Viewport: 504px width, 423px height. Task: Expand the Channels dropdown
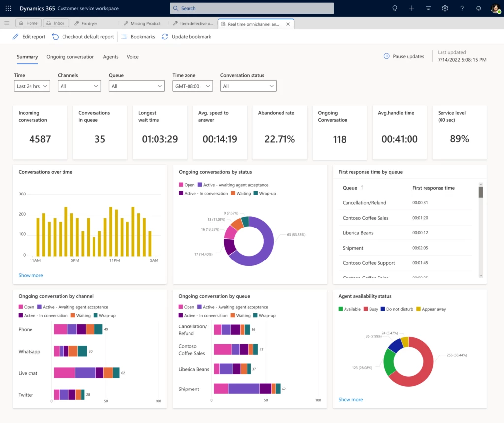(79, 86)
